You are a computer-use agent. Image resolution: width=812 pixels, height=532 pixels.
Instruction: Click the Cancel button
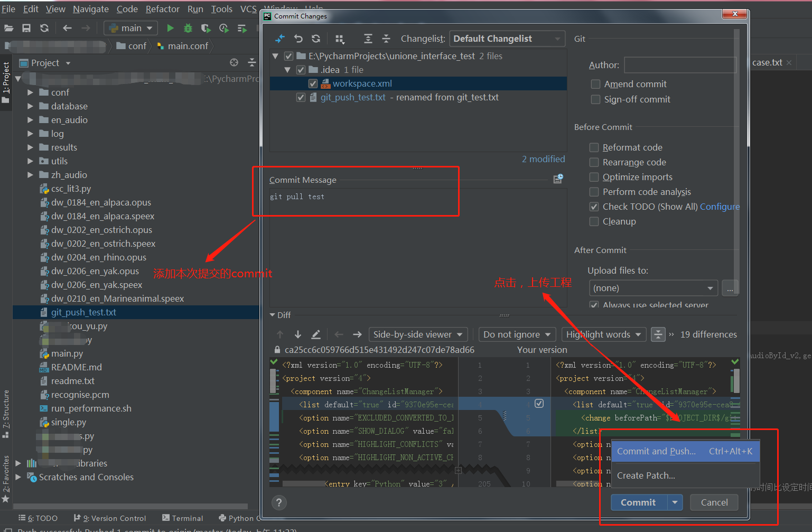point(714,502)
